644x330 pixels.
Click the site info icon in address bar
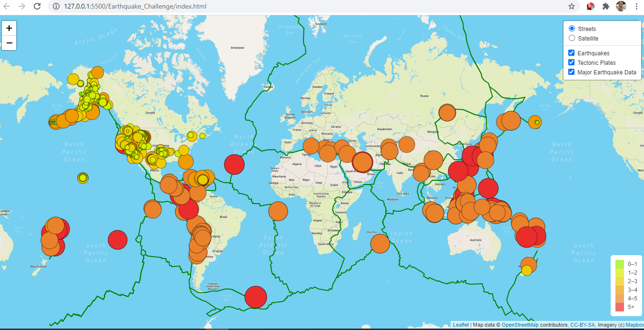[x=56, y=7]
